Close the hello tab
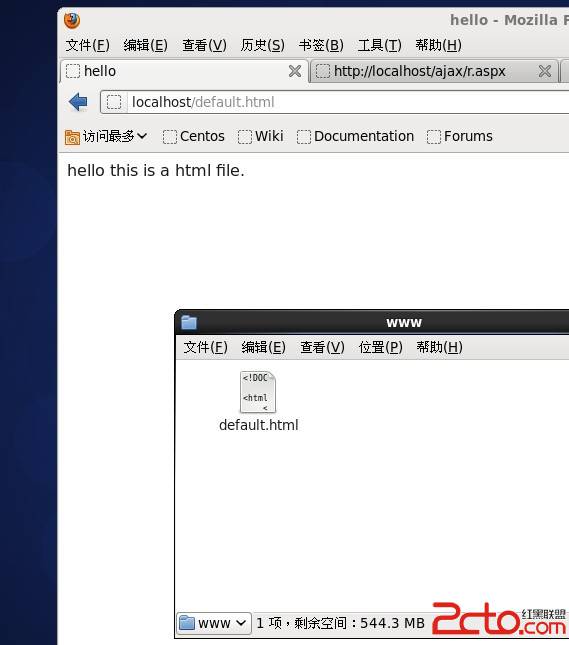The height and width of the screenshot is (645, 569). [x=295, y=71]
